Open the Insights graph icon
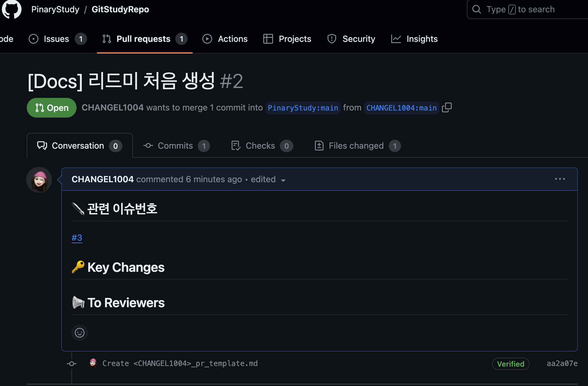The height and width of the screenshot is (386, 588). pos(396,39)
